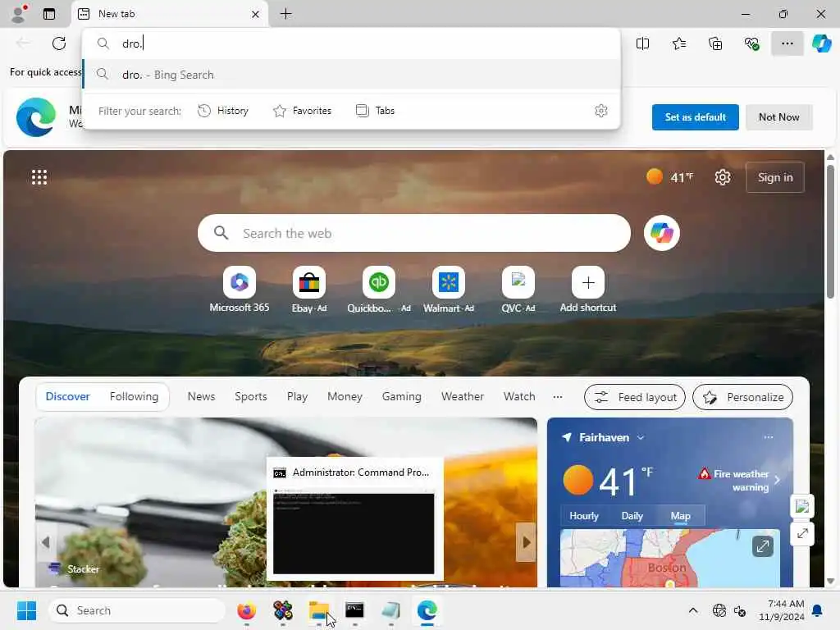Click the Sign in button
The width and height of the screenshot is (840, 630).
click(x=775, y=177)
